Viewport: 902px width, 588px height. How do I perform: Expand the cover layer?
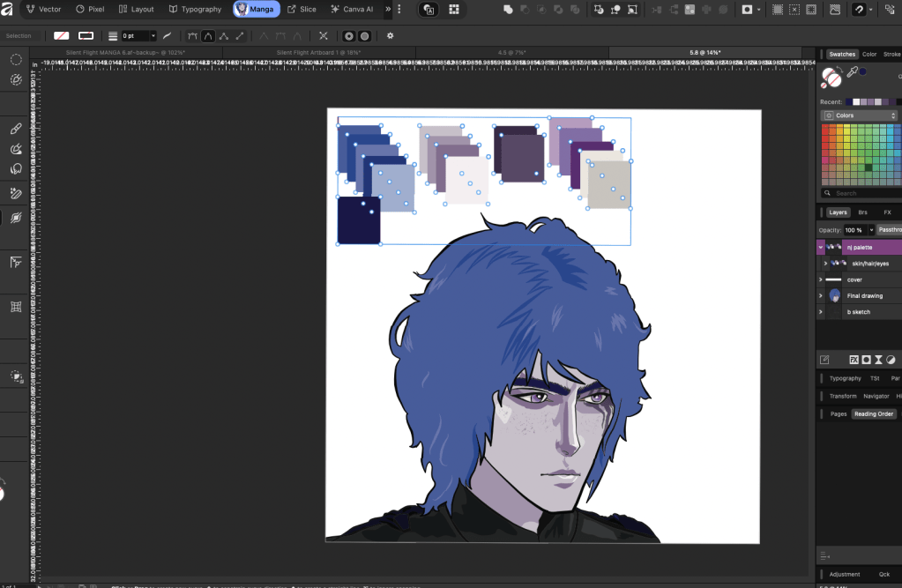coord(821,279)
